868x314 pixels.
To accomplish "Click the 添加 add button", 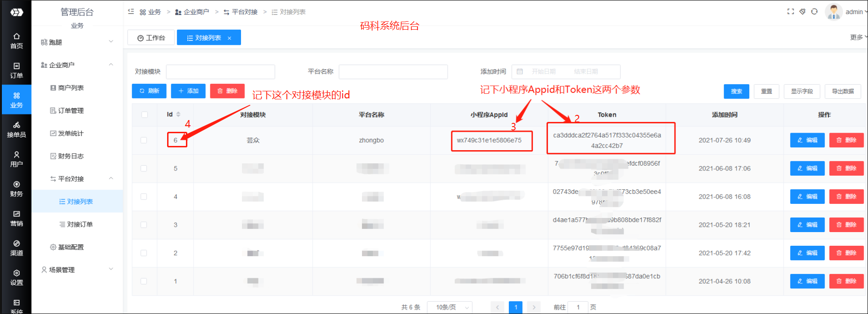I will coord(188,91).
